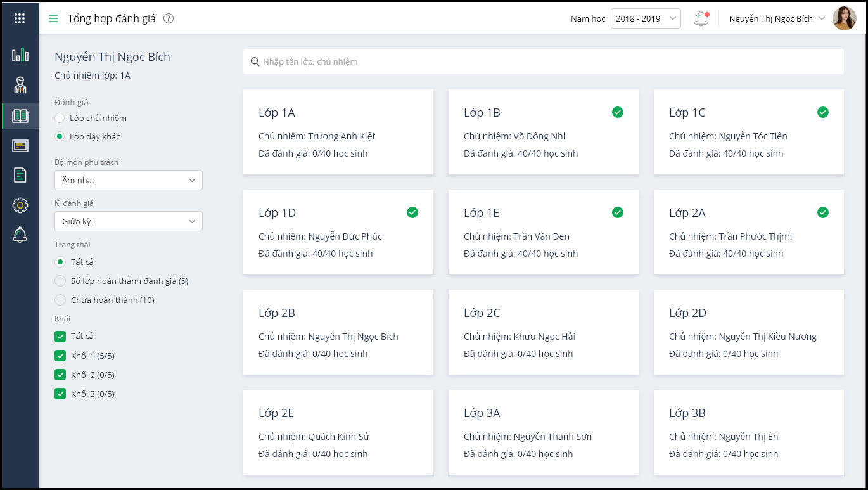Open the settings gear sidebar icon

tap(20, 205)
